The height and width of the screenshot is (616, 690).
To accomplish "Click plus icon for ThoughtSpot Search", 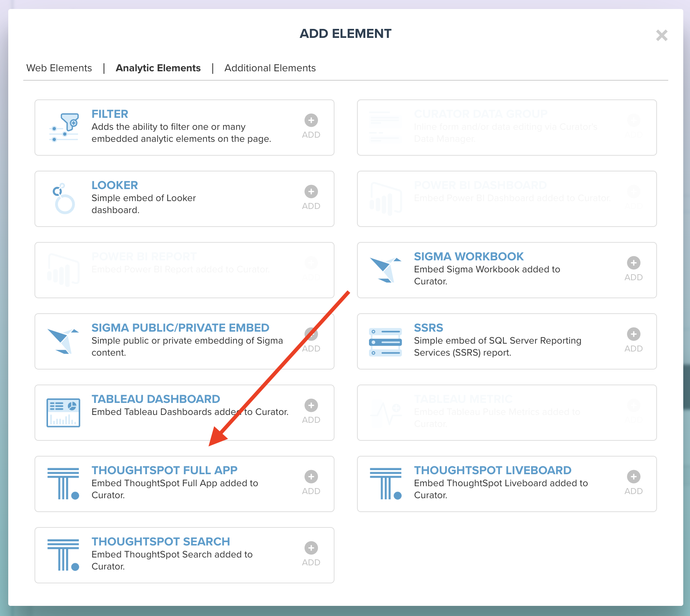I will coord(311,548).
